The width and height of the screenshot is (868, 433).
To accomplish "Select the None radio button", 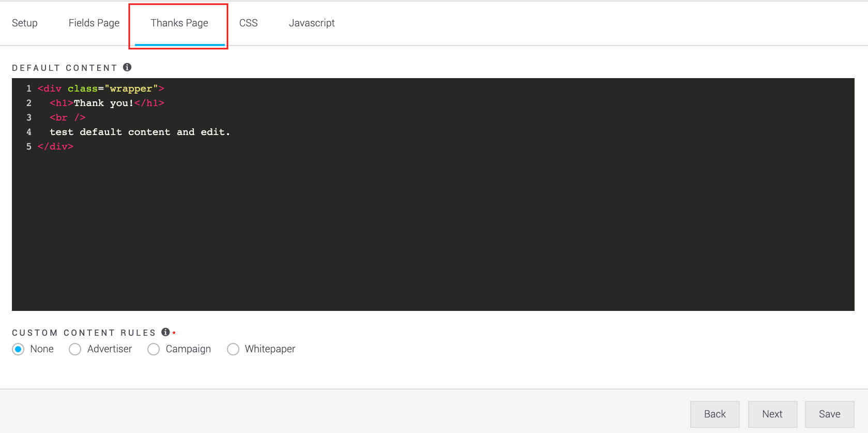I will 18,349.
